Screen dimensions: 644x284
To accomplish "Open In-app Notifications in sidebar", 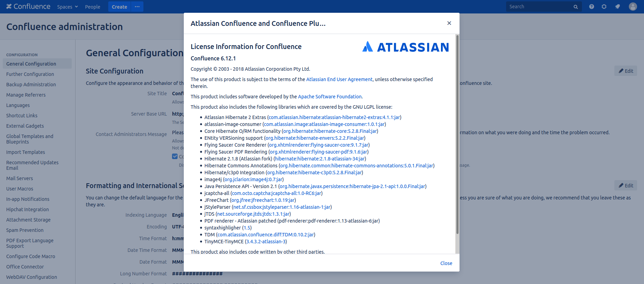I will (28, 199).
